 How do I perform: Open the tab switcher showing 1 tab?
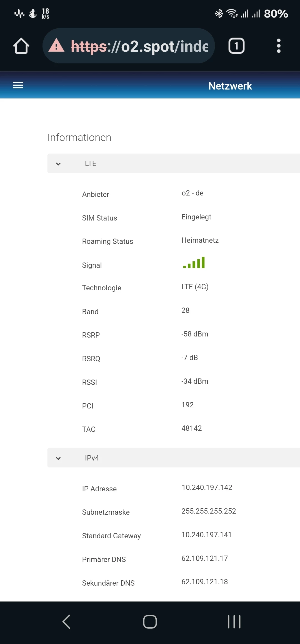pyautogui.click(x=236, y=46)
